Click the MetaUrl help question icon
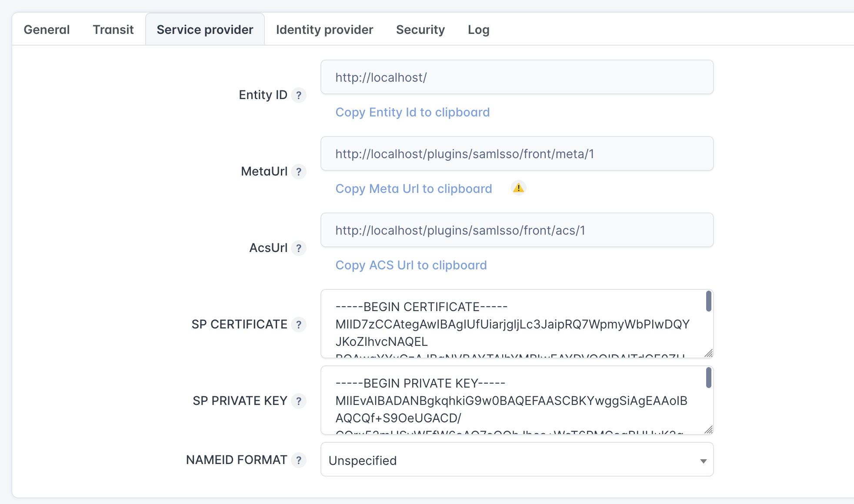The image size is (854, 504). (x=299, y=172)
